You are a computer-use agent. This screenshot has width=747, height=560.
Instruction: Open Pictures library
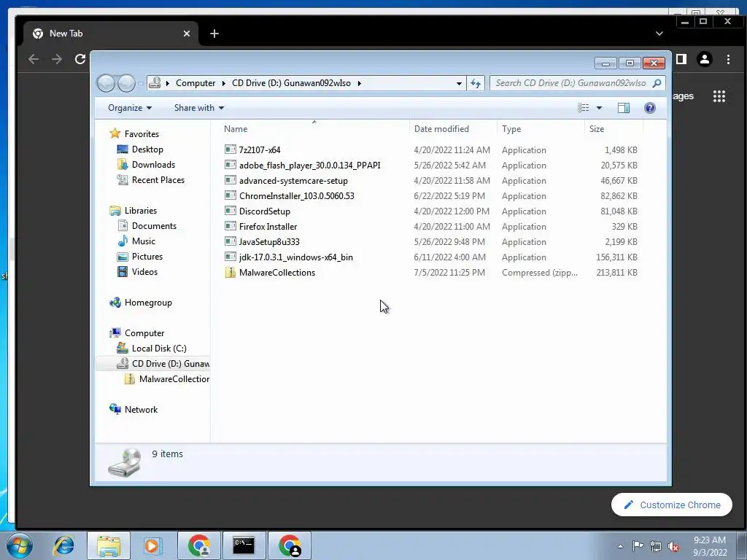click(147, 257)
